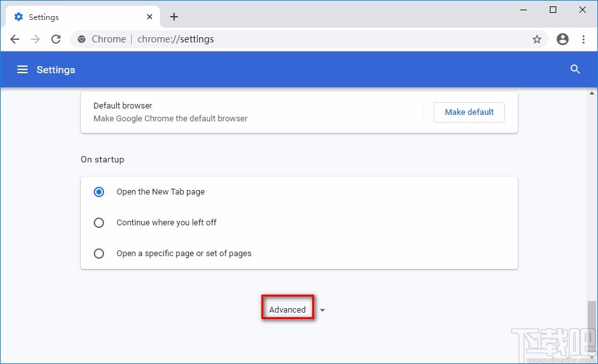Viewport: 598px width, 364px height.
Task: Click the search settings magnifier icon
Action: click(575, 69)
